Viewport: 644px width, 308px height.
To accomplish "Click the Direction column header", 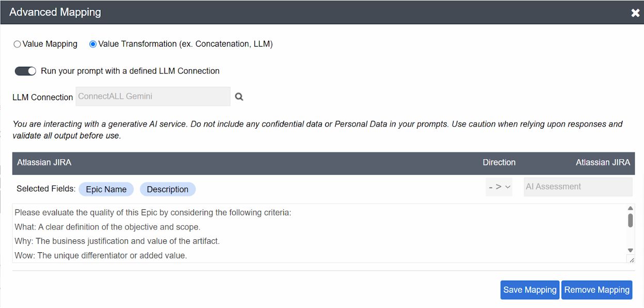I will coord(498,162).
